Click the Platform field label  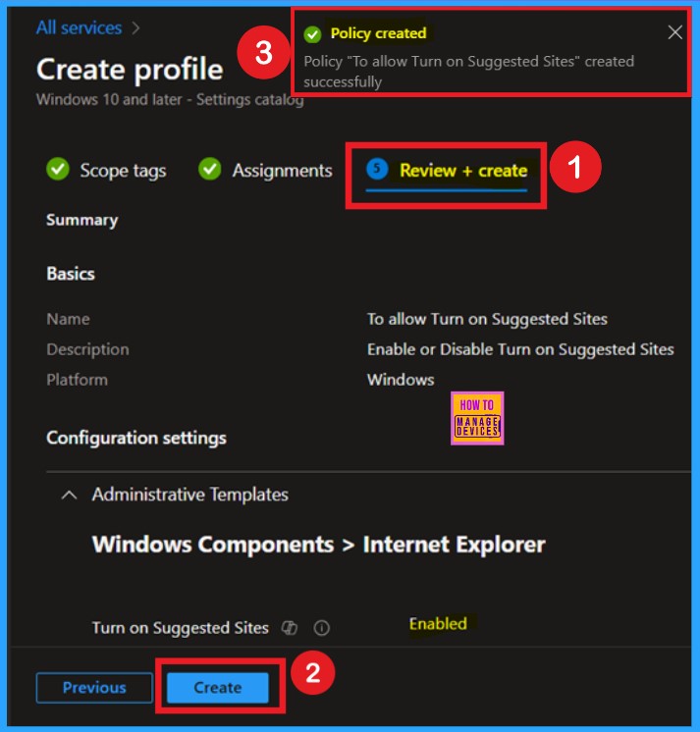click(x=77, y=380)
